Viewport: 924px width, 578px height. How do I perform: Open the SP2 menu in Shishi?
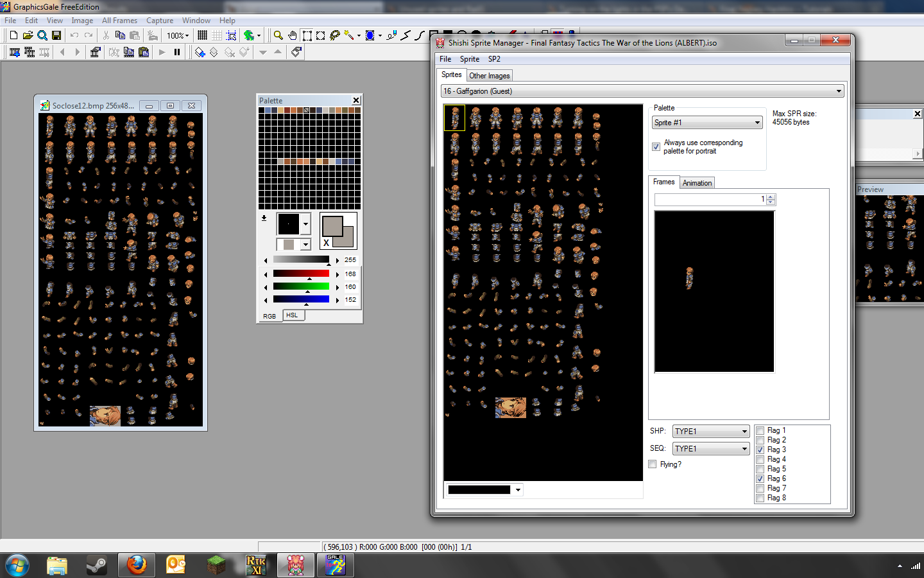(494, 59)
